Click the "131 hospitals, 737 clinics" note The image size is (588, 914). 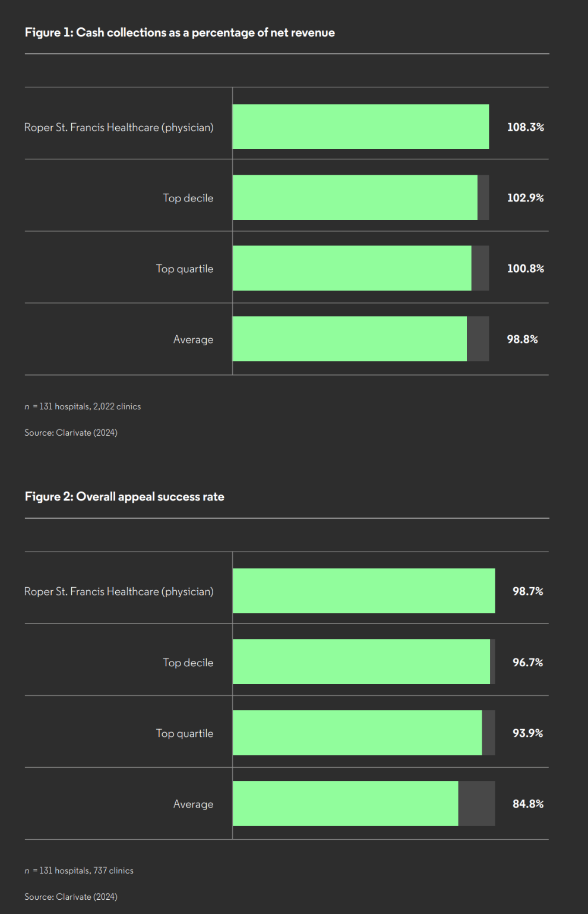point(79,871)
